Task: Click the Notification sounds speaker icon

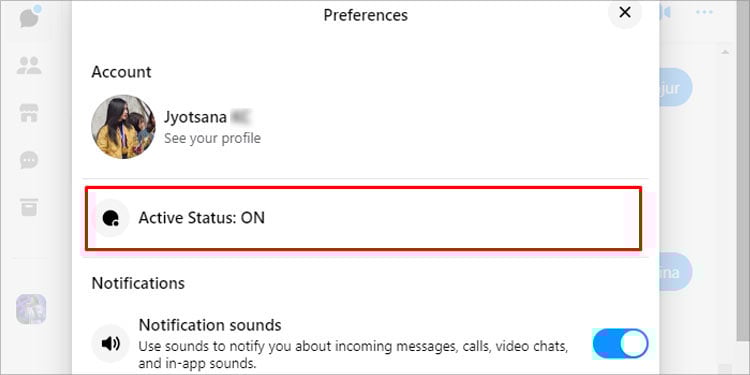Action: pyautogui.click(x=110, y=343)
